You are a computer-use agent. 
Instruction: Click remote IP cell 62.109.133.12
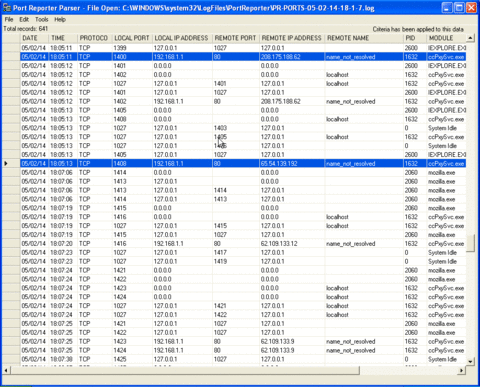click(292, 243)
